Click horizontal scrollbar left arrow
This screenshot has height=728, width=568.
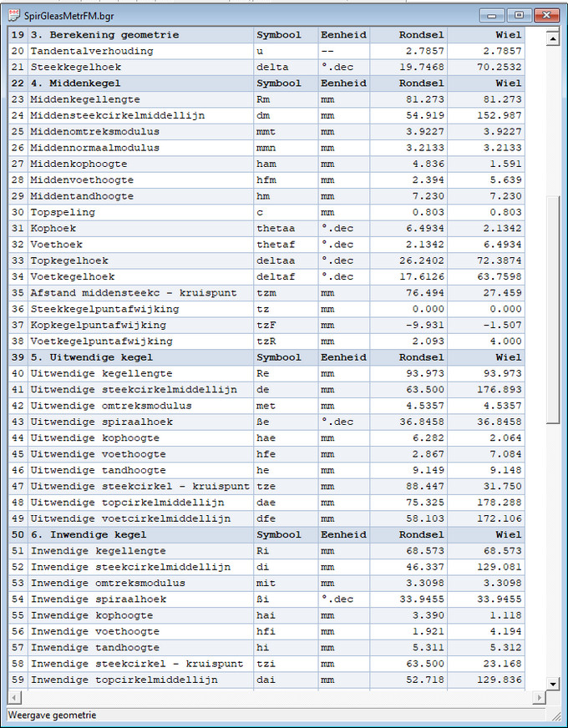[14, 697]
